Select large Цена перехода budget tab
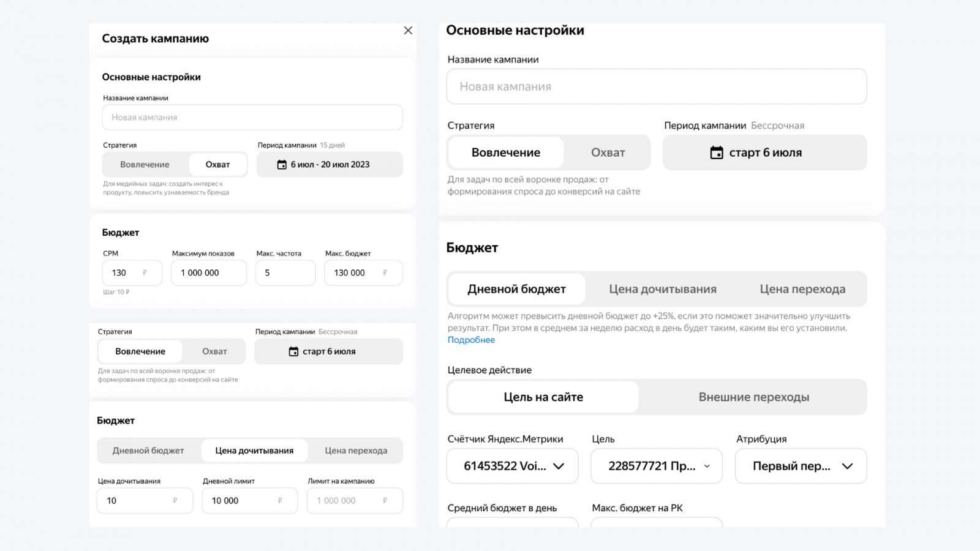 pos(802,289)
